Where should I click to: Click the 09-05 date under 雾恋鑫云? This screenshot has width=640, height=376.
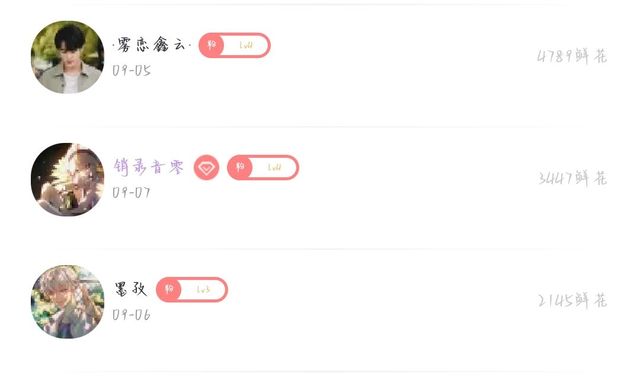pyautogui.click(x=131, y=71)
